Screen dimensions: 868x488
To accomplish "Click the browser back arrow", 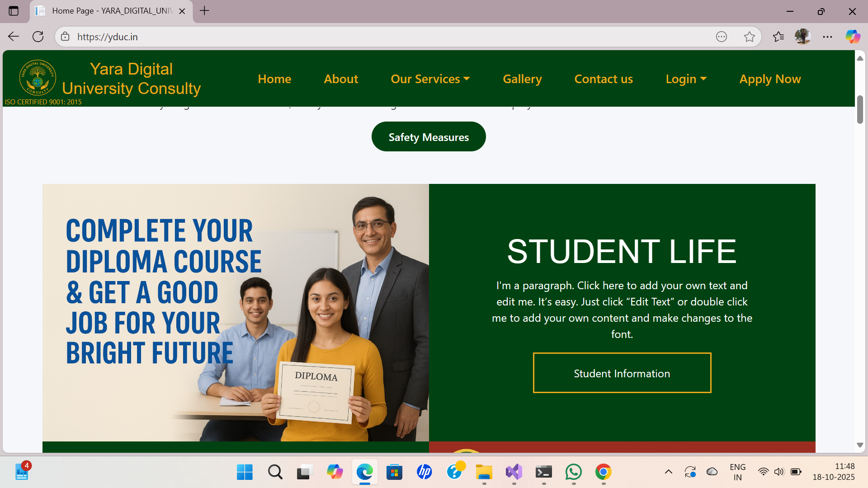I will (x=14, y=37).
